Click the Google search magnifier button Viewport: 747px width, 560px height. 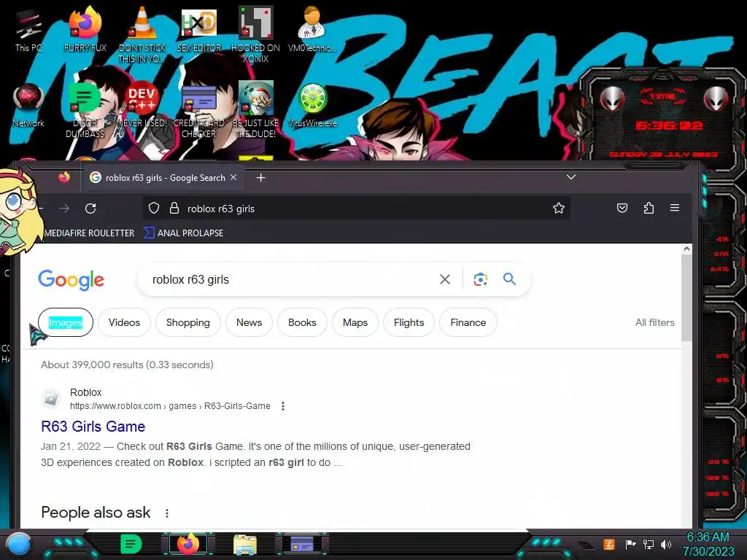point(509,279)
